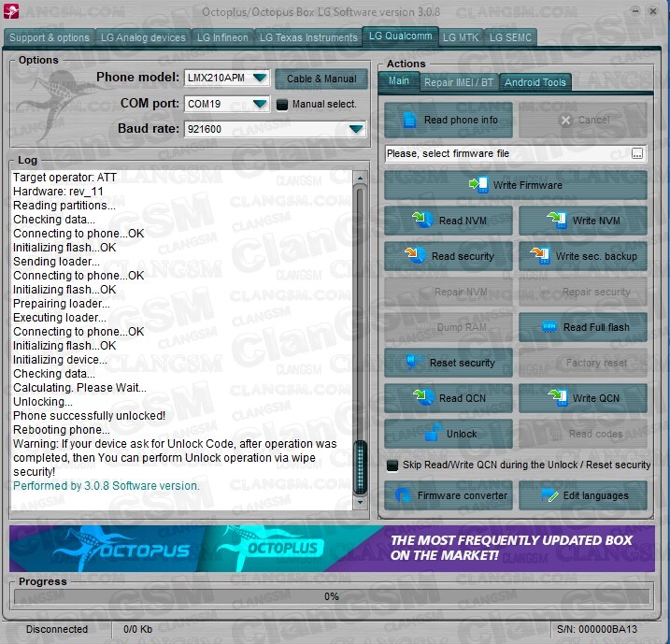
Task: Click the Dump RAM button
Action: [x=449, y=327]
